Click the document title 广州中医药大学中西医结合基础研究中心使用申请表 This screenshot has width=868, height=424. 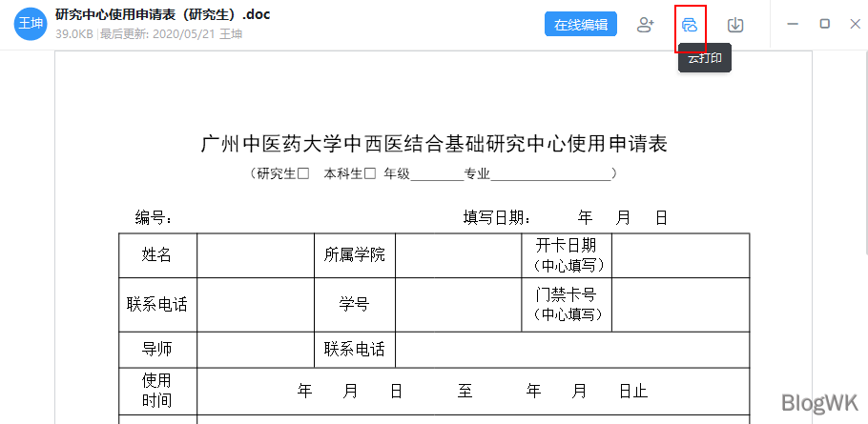(434, 144)
